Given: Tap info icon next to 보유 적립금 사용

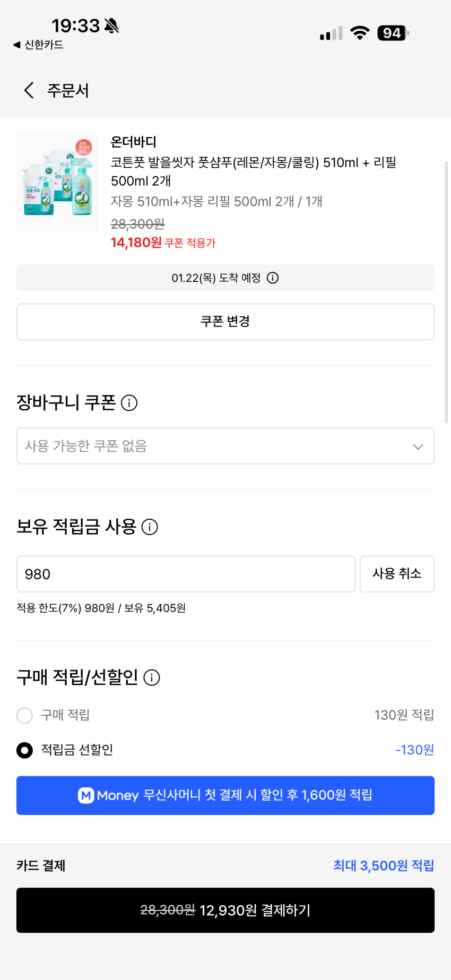Looking at the screenshot, I should [150, 527].
